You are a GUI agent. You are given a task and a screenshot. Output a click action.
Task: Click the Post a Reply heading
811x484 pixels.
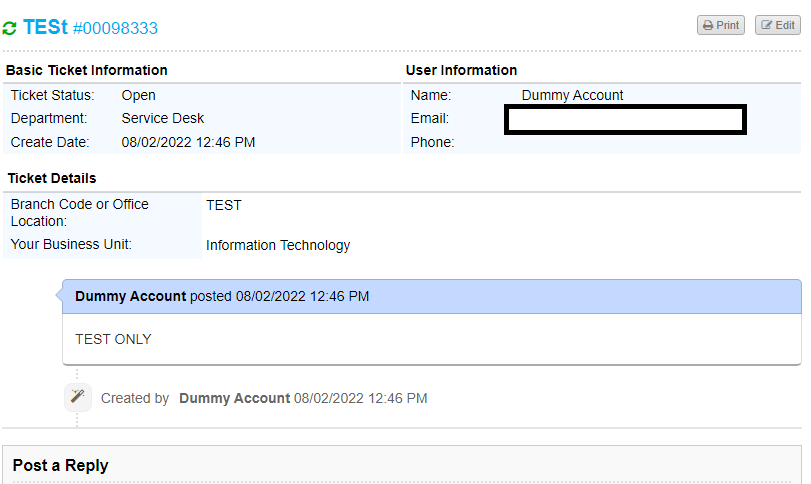click(60, 465)
